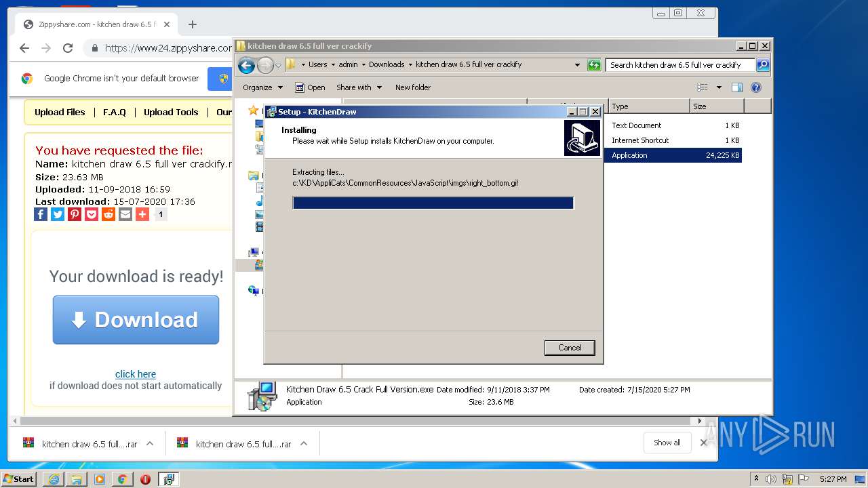The image size is (868, 488).
Task: Select the Application row 24,225 KB
Action: tap(672, 155)
